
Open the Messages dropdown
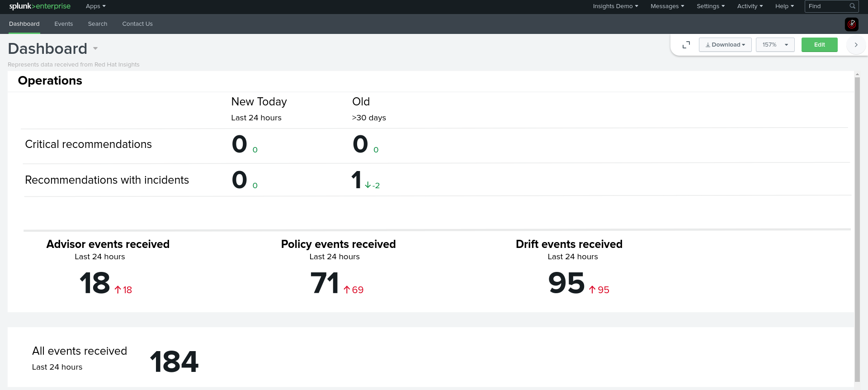pos(667,6)
